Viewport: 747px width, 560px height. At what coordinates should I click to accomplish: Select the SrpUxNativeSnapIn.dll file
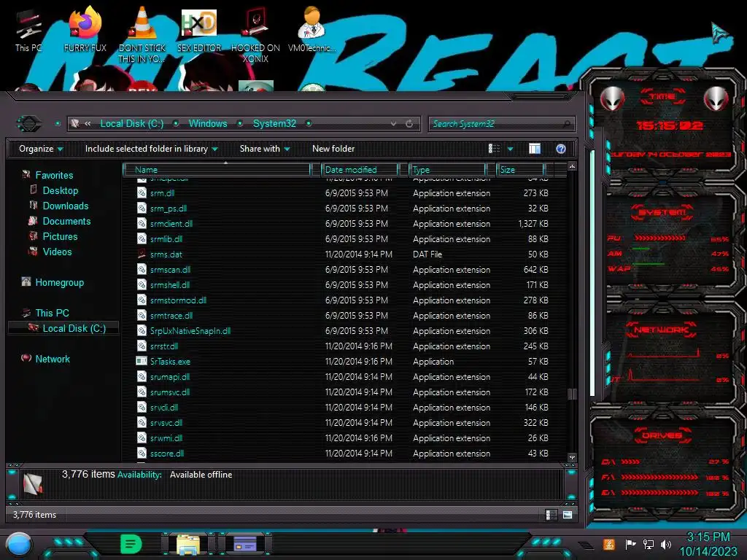tap(190, 330)
